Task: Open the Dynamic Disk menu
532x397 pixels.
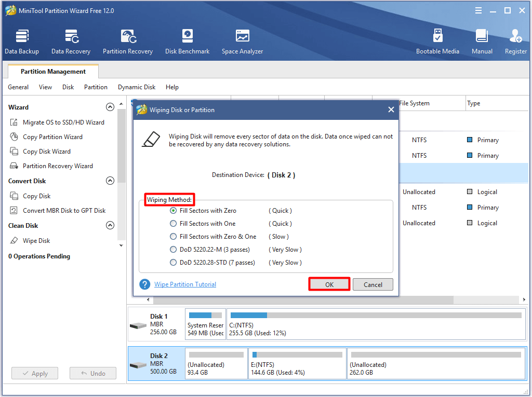Action: point(136,87)
